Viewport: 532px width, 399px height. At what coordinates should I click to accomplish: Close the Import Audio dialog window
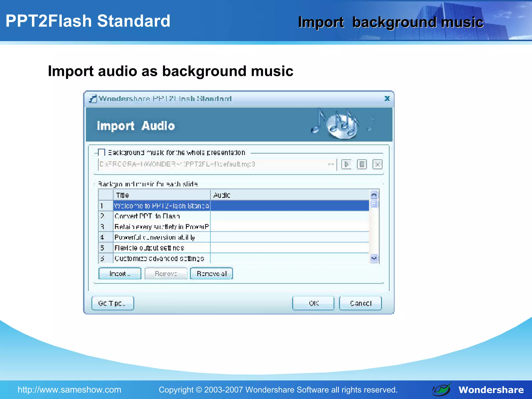387,98
